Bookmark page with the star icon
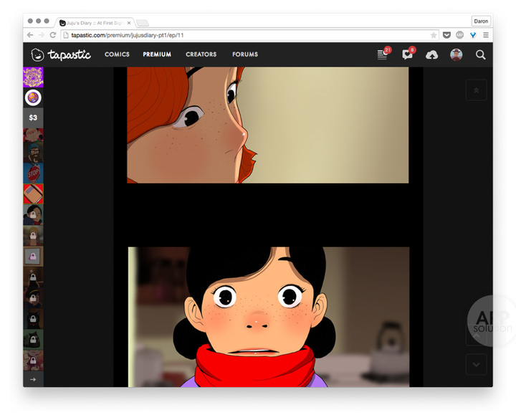Image resolution: width=516 pixels, height=420 pixels. [434, 34]
